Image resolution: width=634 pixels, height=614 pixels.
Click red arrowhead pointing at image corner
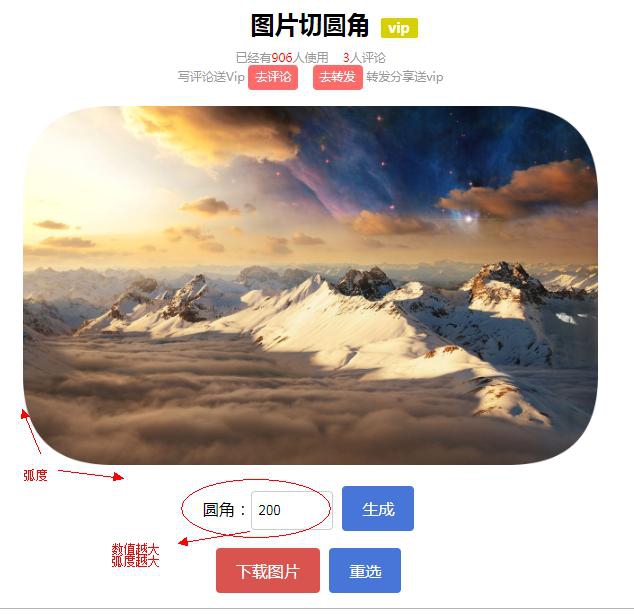pos(25,414)
